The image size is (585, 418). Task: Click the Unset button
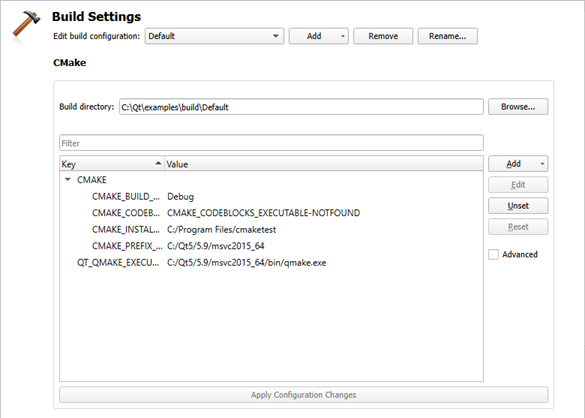point(518,206)
